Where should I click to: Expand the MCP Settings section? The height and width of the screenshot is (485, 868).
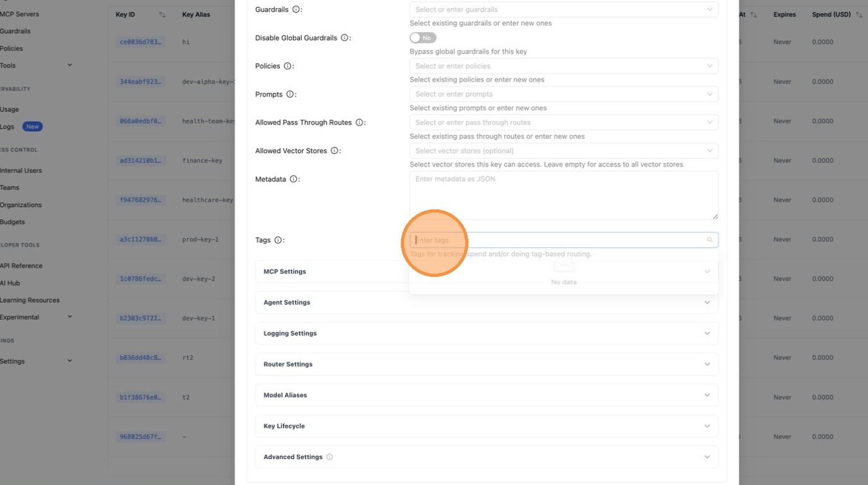(487, 272)
